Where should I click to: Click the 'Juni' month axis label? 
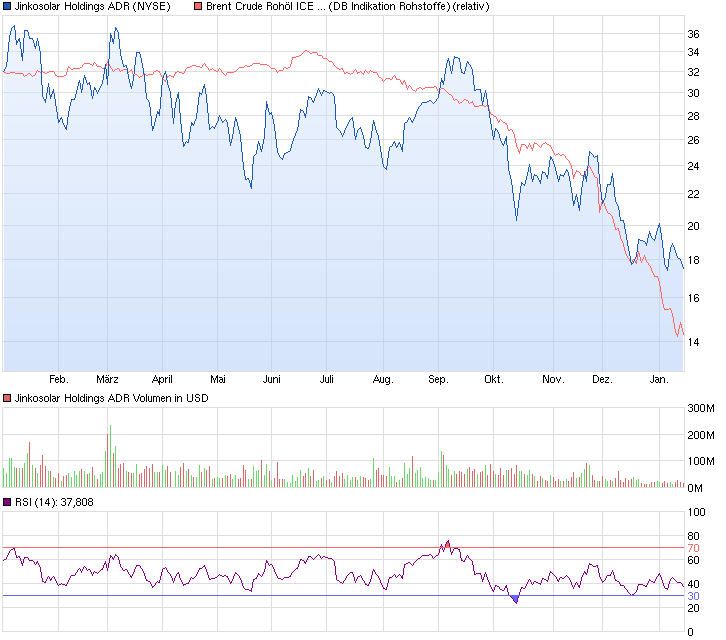272,379
